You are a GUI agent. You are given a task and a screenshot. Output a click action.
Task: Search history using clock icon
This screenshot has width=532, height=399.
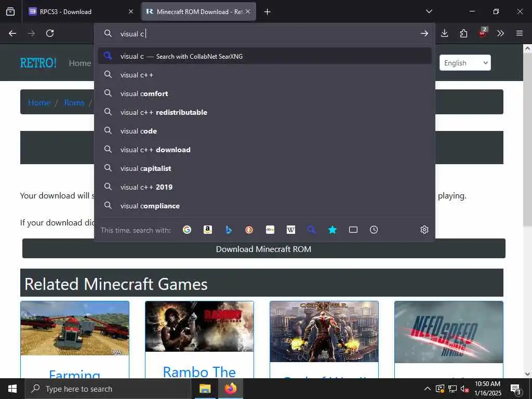(x=374, y=230)
